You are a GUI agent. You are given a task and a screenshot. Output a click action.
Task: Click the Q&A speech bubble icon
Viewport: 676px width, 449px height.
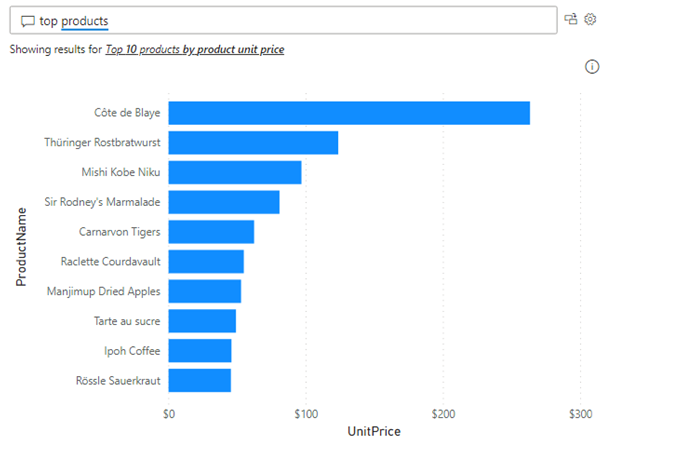point(28,21)
